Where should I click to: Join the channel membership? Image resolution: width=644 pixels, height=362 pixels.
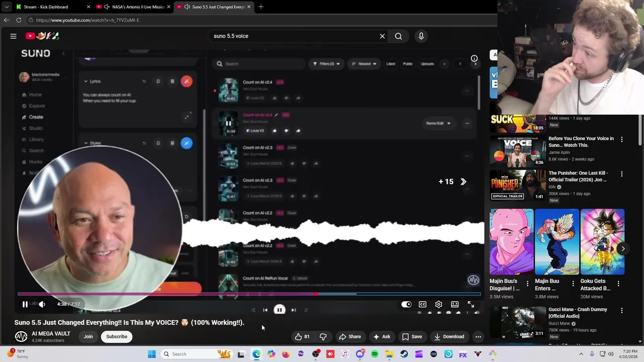tap(89, 336)
